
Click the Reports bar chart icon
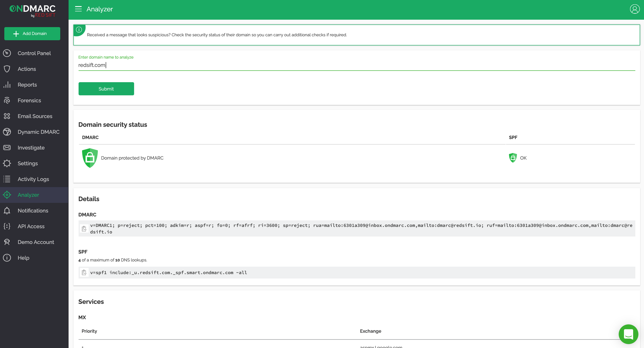point(7,85)
